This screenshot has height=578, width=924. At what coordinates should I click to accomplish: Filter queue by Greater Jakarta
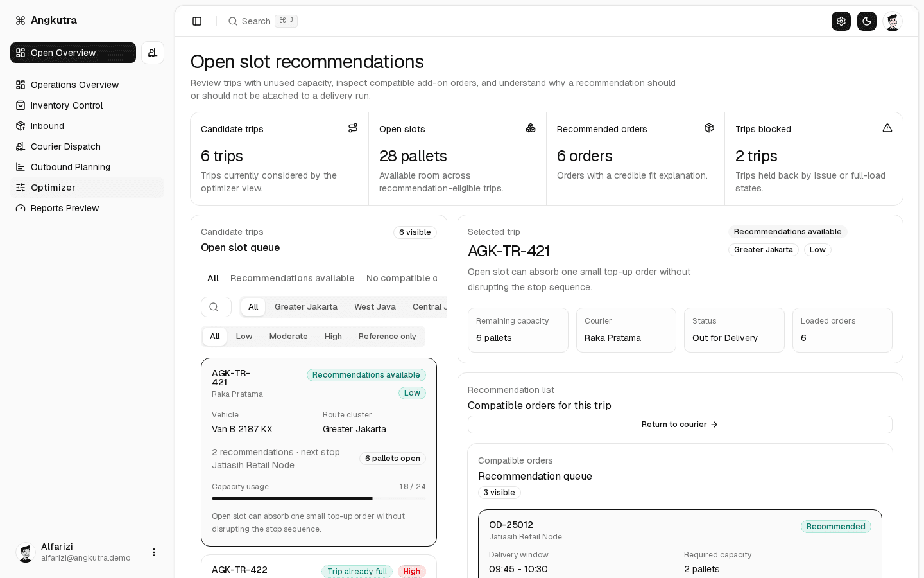(306, 307)
